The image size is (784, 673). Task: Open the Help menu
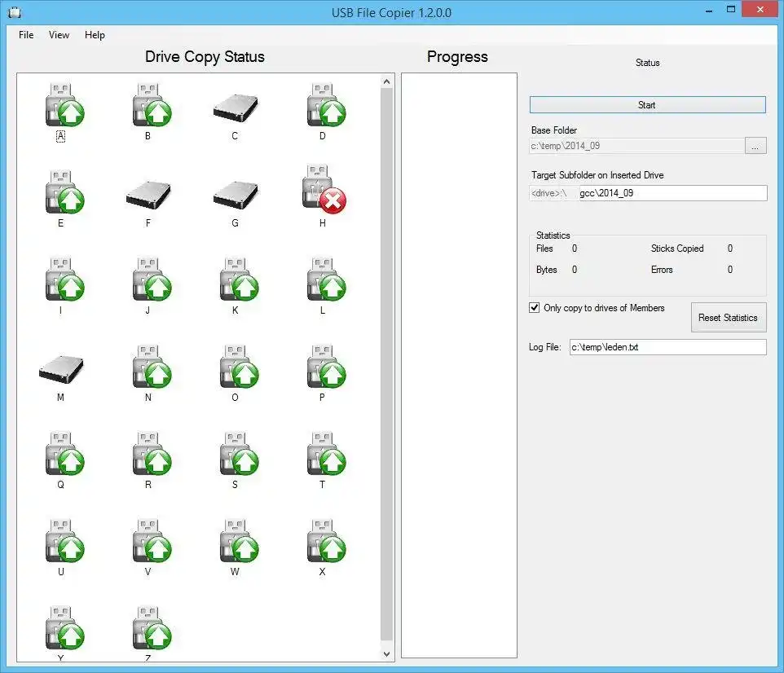[x=95, y=35]
